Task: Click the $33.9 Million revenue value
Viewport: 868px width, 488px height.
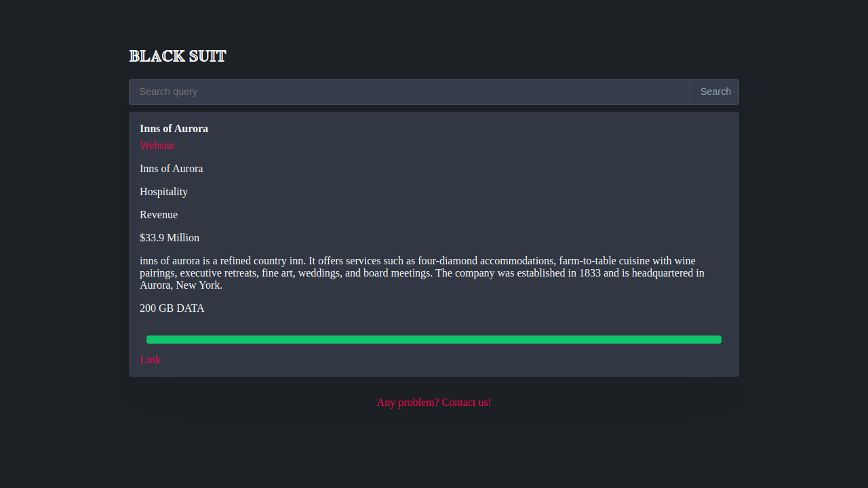Action: pos(170,238)
